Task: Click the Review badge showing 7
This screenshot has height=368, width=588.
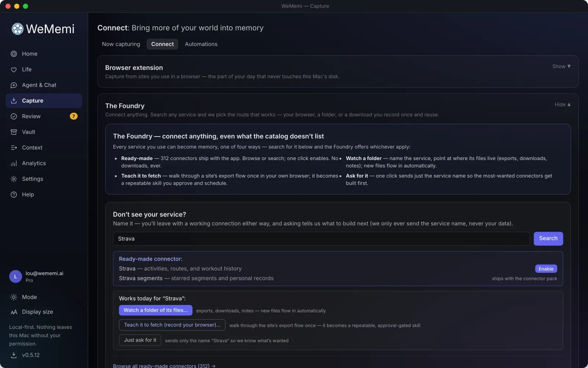Action: pyautogui.click(x=73, y=116)
